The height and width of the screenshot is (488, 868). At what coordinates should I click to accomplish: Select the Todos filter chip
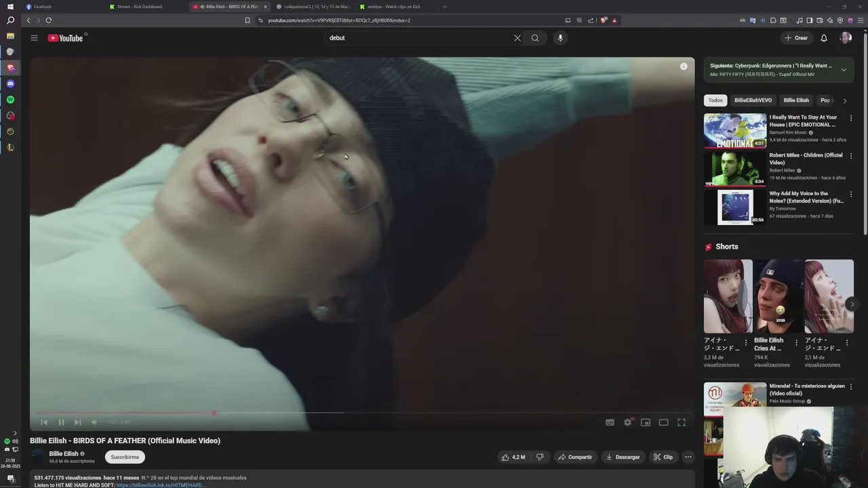715,100
